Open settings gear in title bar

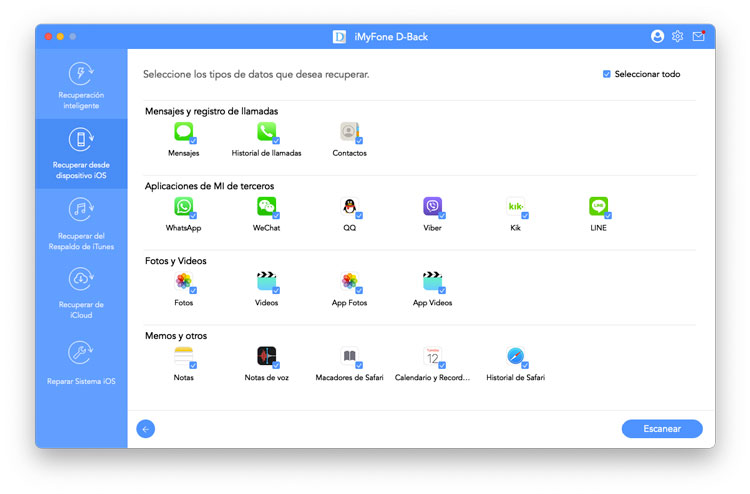coord(677,36)
